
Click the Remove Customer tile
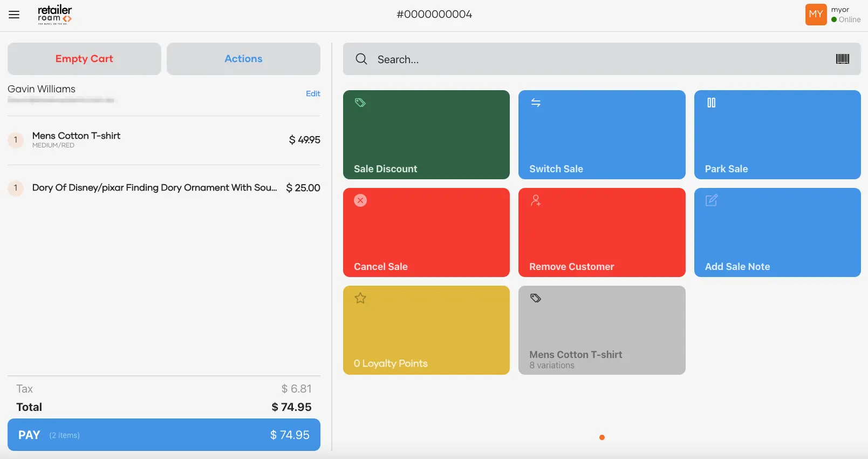point(602,232)
